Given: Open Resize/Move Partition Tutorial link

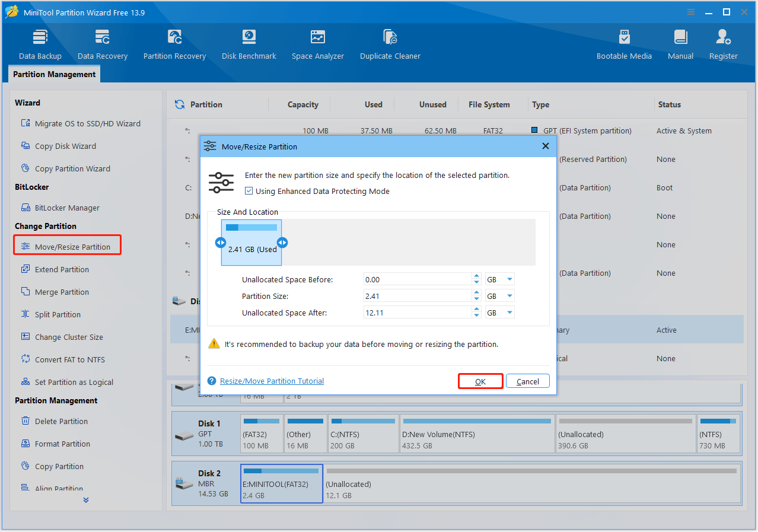Looking at the screenshot, I should click(272, 381).
